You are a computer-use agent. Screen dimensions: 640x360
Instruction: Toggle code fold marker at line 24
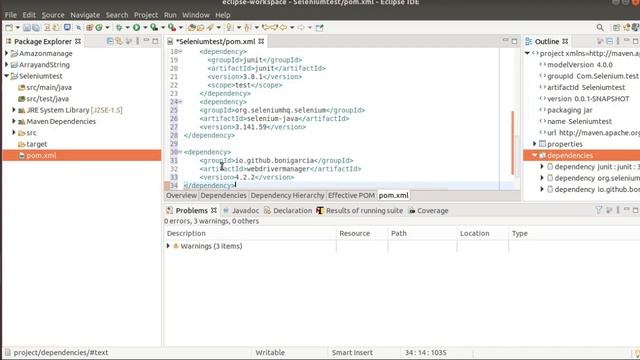(180, 102)
